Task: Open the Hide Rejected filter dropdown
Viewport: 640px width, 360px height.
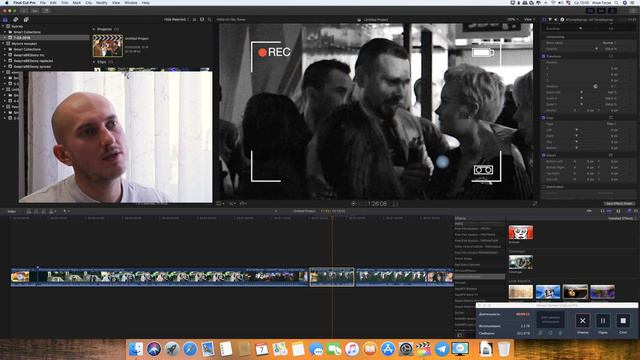Action: pyautogui.click(x=176, y=19)
